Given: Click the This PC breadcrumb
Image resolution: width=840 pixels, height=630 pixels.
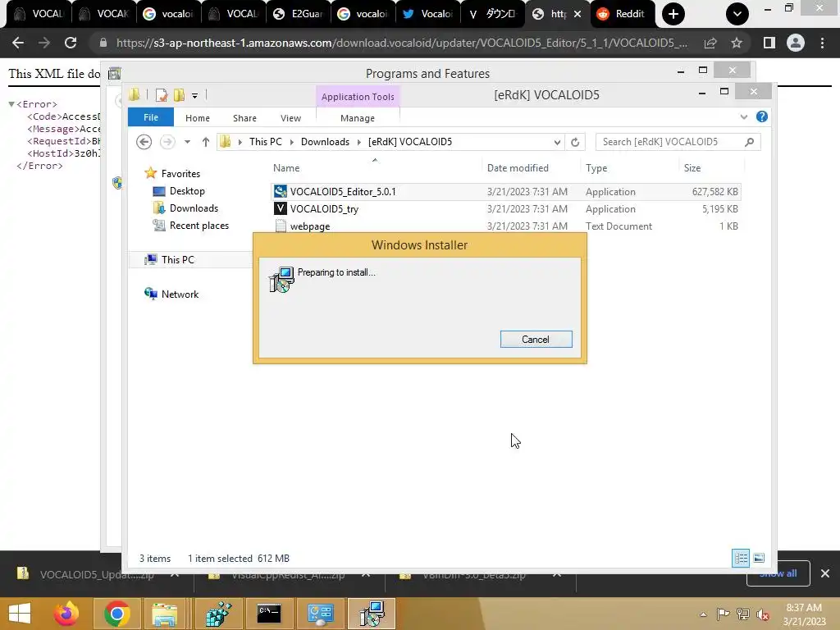Looking at the screenshot, I should pyautogui.click(x=265, y=141).
